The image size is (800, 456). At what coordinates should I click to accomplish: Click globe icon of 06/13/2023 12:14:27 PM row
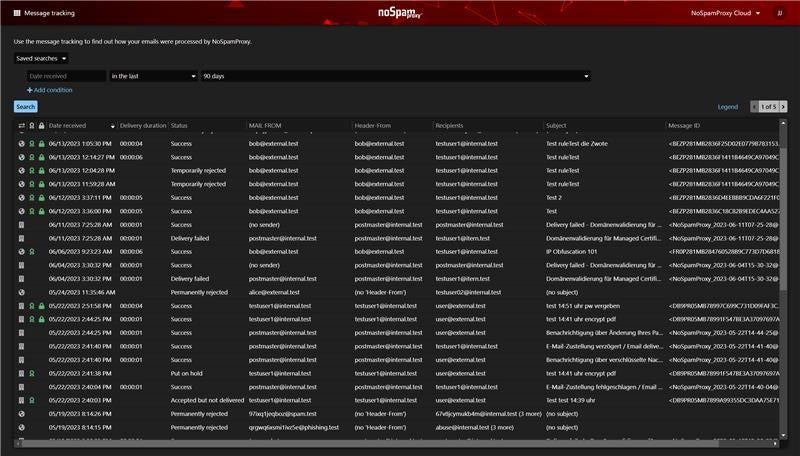pos(21,157)
